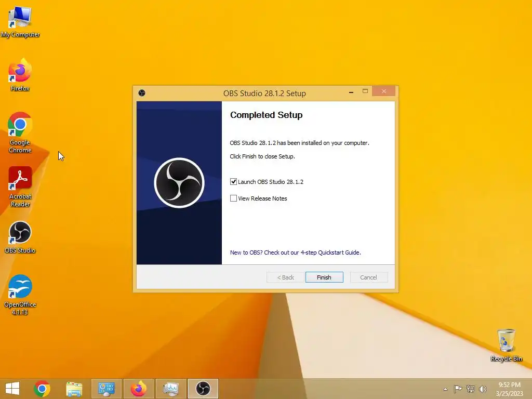Click the 'Click Finish to close Setup' text
This screenshot has width=532, height=399.
point(262,156)
